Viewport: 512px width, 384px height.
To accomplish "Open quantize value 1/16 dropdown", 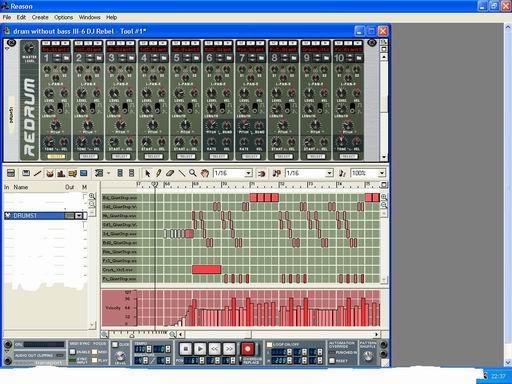I will 329,173.
